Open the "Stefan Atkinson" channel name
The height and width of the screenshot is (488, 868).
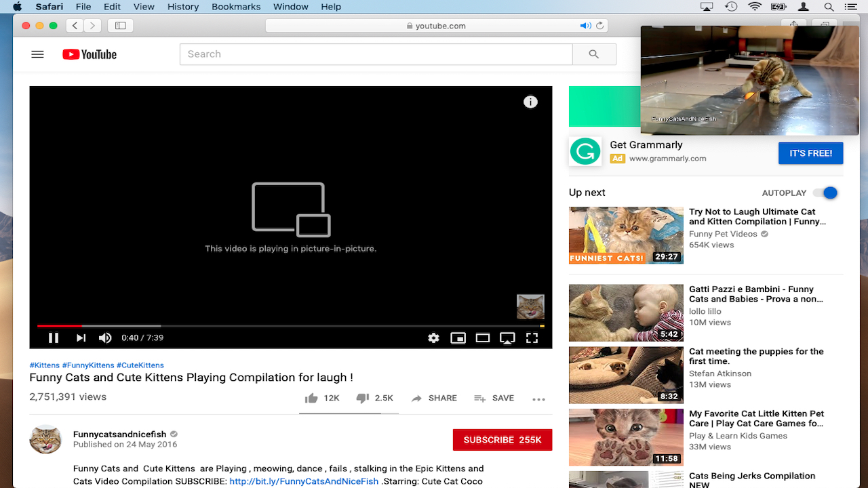(x=720, y=373)
